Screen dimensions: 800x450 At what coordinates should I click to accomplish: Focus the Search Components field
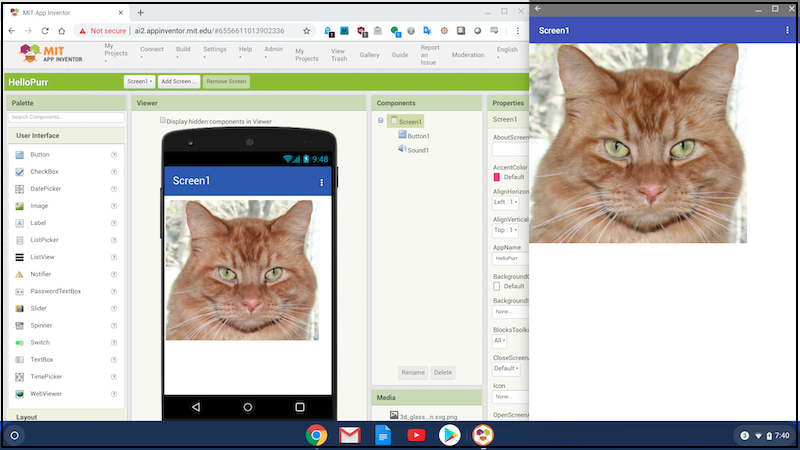66,117
